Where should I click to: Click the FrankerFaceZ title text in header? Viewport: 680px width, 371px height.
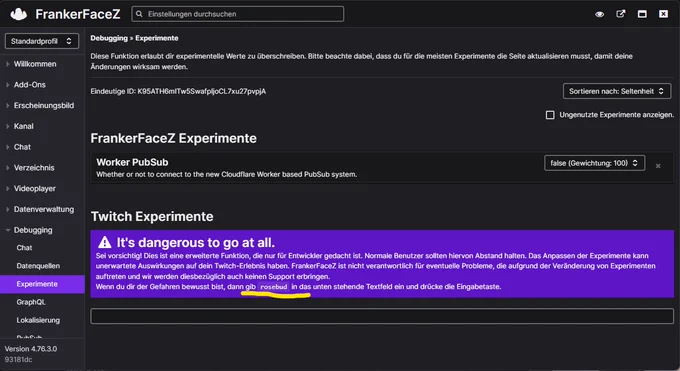[x=78, y=14]
